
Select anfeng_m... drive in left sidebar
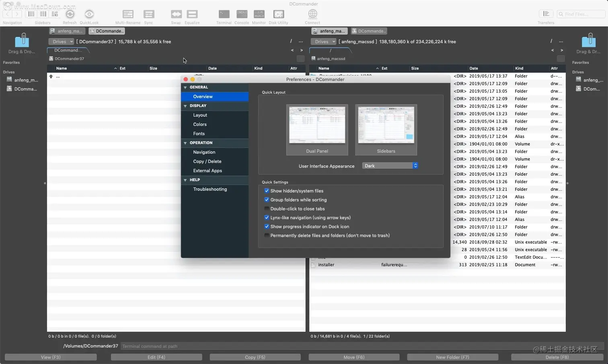[x=23, y=80]
